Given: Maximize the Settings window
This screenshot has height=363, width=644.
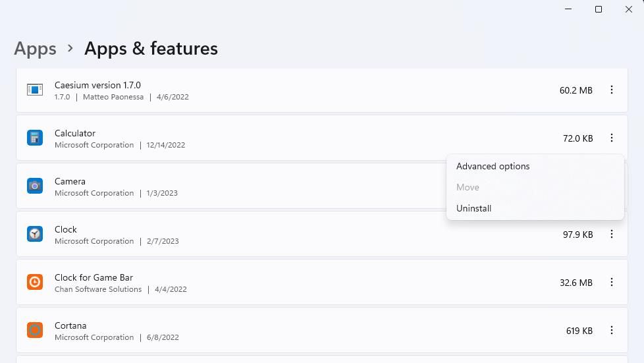Looking at the screenshot, I should coord(599,9).
